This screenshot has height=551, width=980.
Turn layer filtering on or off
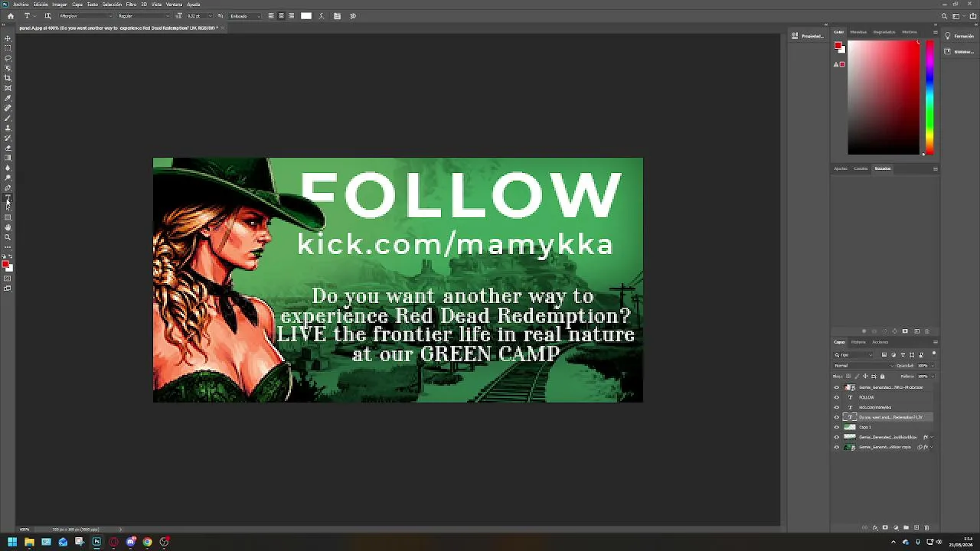pos(934,354)
